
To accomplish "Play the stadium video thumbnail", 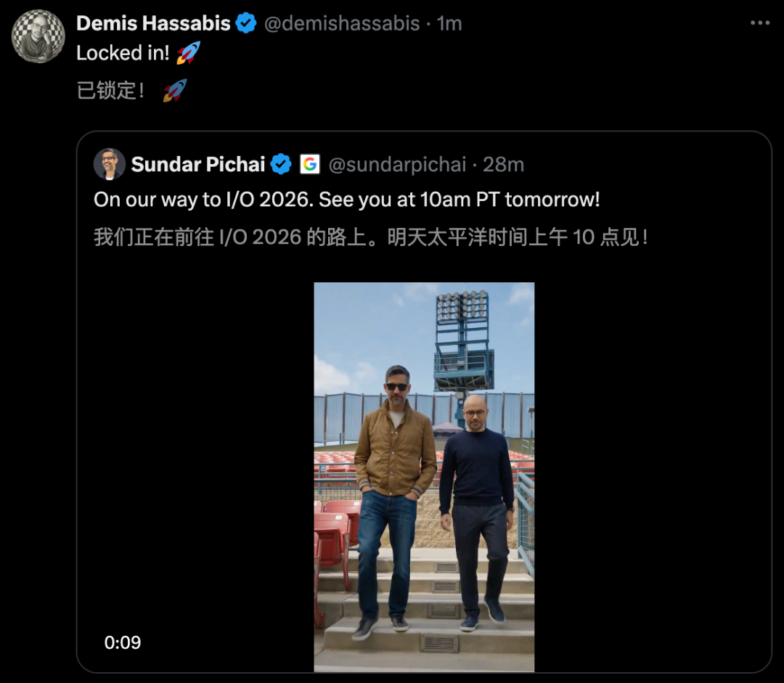I will (424, 477).
